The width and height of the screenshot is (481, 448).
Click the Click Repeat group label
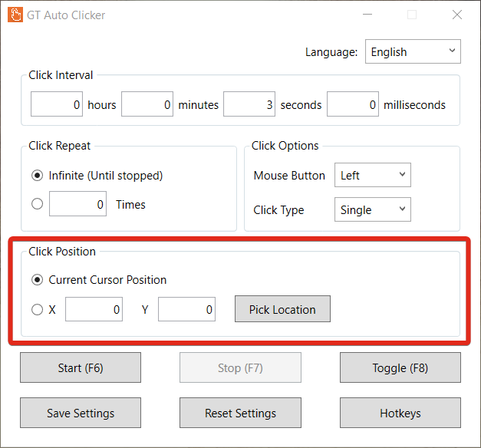[x=60, y=146]
